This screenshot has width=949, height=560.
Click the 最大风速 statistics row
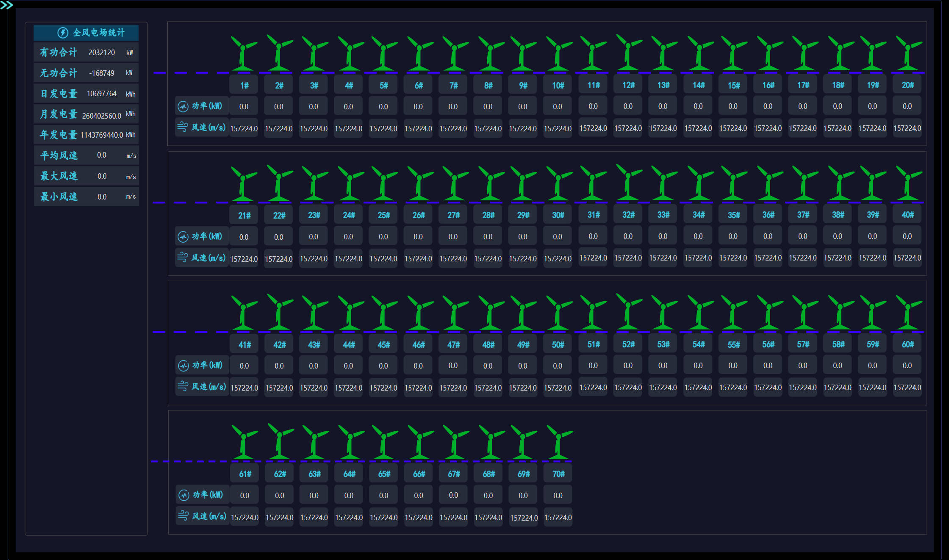[x=86, y=176]
